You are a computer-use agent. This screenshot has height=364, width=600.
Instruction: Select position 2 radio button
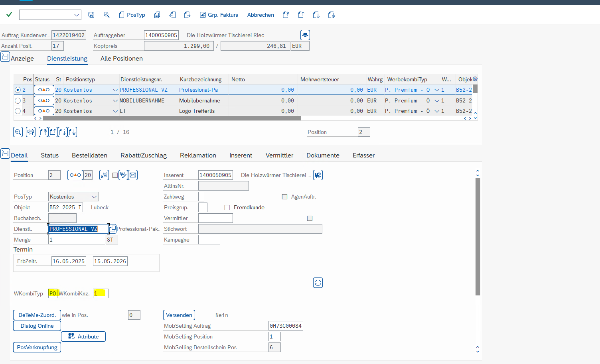point(18,90)
